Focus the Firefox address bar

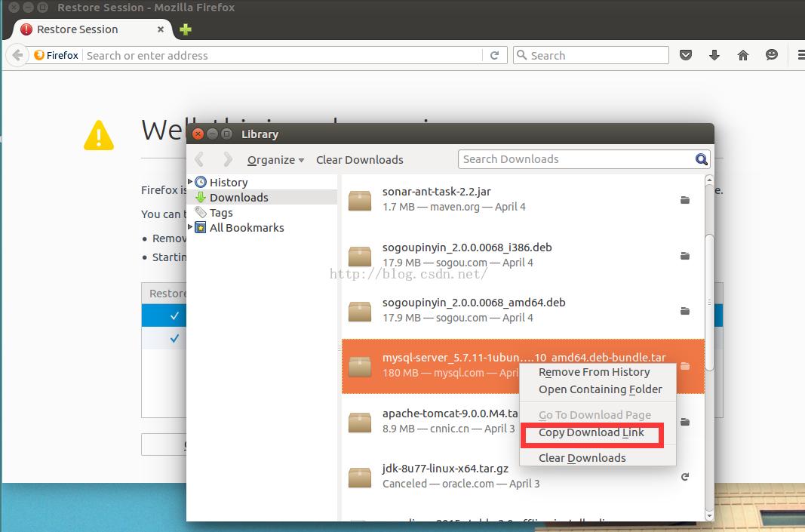pyautogui.click(x=284, y=55)
